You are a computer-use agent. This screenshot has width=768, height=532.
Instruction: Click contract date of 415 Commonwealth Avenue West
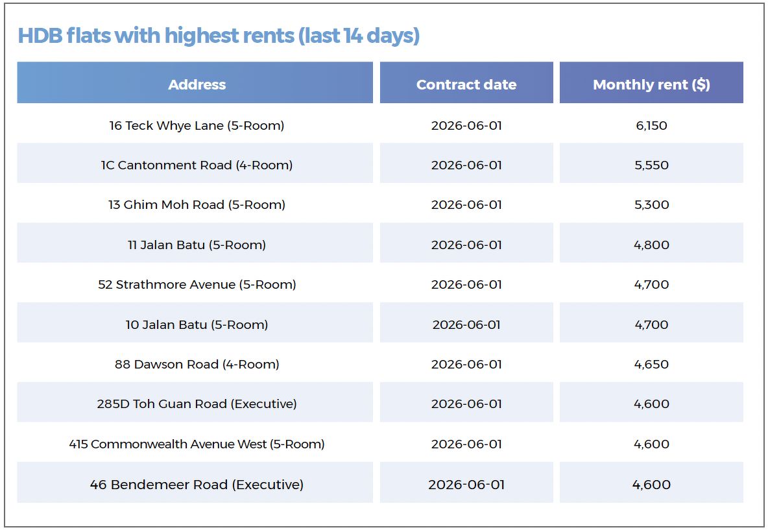pos(466,444)
